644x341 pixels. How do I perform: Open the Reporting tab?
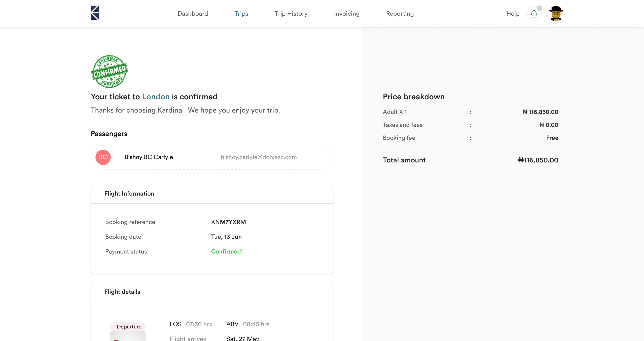click(x=400, y=13)
